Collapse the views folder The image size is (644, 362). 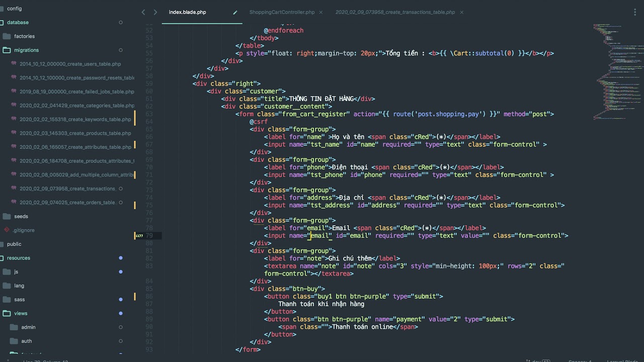click(x=21, y=313)
